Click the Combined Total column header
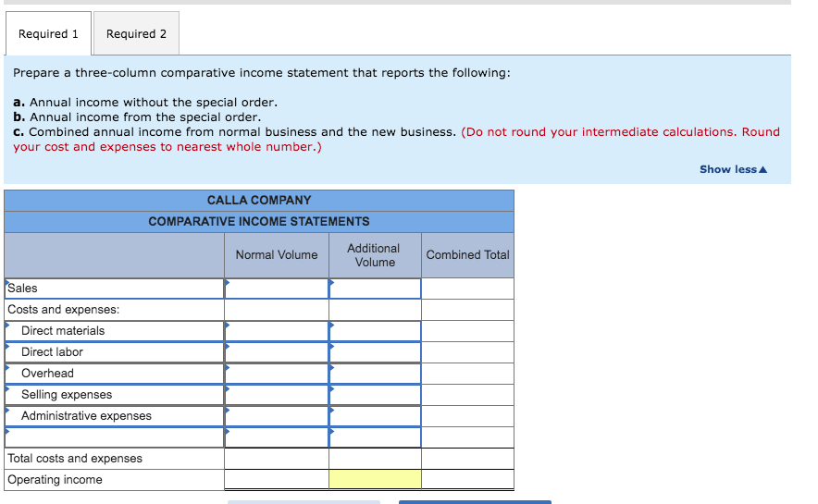The width and height of the screenshot is (818, 504). 467,255
